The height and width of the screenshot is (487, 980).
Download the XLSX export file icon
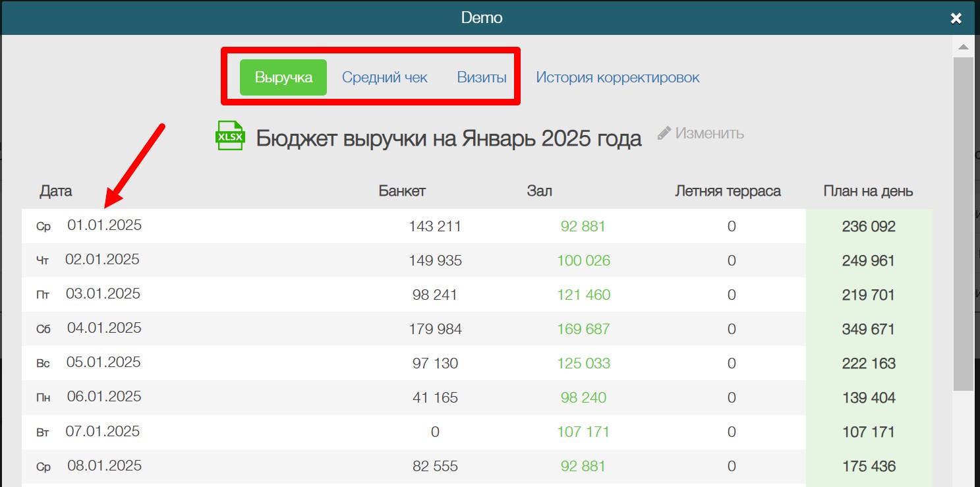pos(230,136)
